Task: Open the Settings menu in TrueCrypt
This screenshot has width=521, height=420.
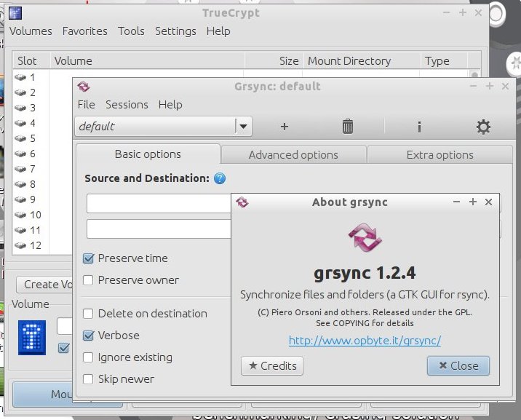Action: (x=175, y=31)
